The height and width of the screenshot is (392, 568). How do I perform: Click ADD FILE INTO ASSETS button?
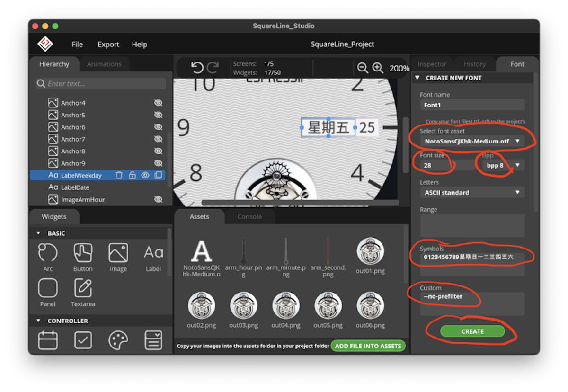coord(368,346)
